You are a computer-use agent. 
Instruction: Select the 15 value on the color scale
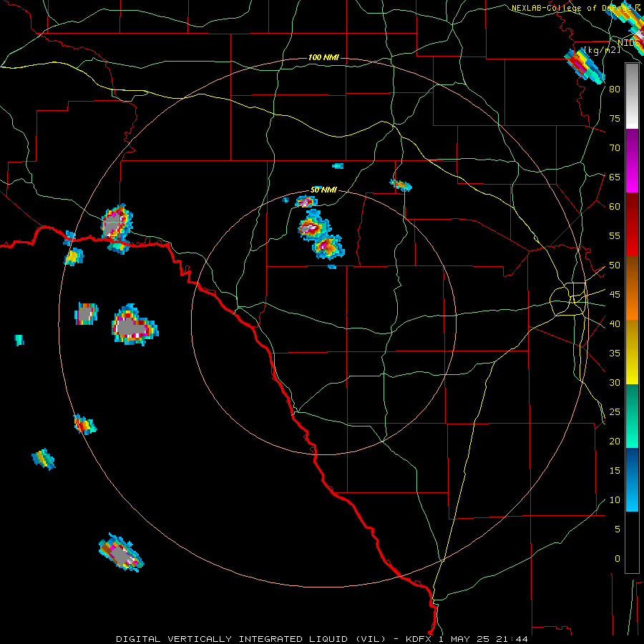(x=615, y=471)
